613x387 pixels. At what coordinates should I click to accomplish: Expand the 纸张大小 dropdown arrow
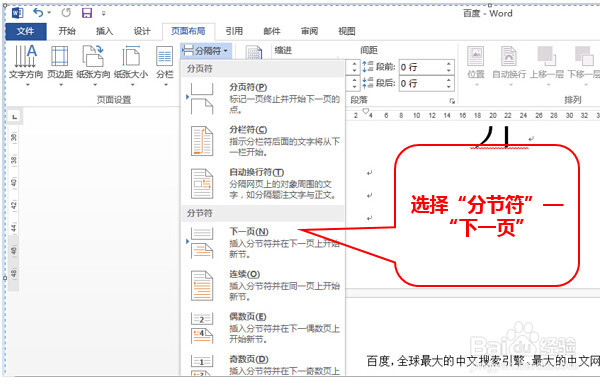tap(132, 84)
